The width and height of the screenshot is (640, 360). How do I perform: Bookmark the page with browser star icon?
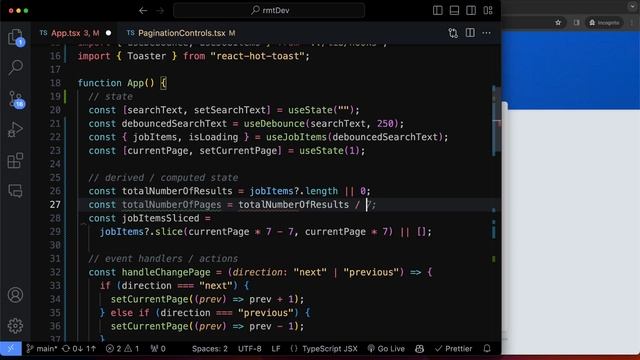coord(558,23)
